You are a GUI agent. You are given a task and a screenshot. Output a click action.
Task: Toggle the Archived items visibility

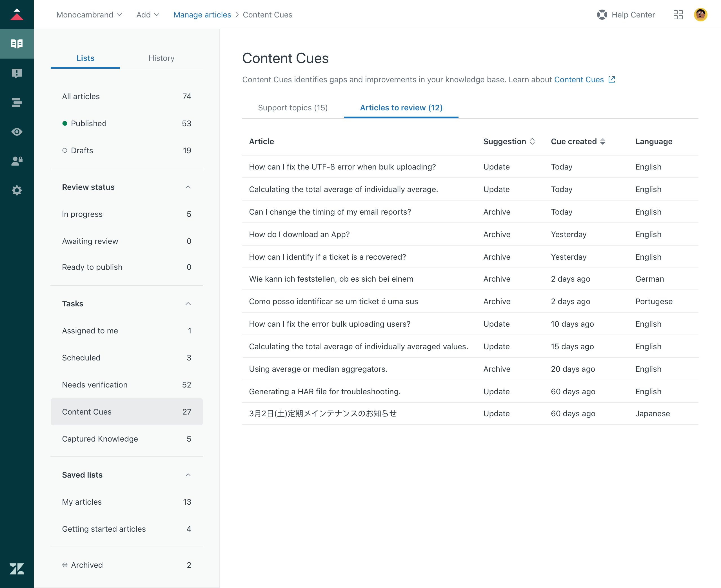coord(65,565)
